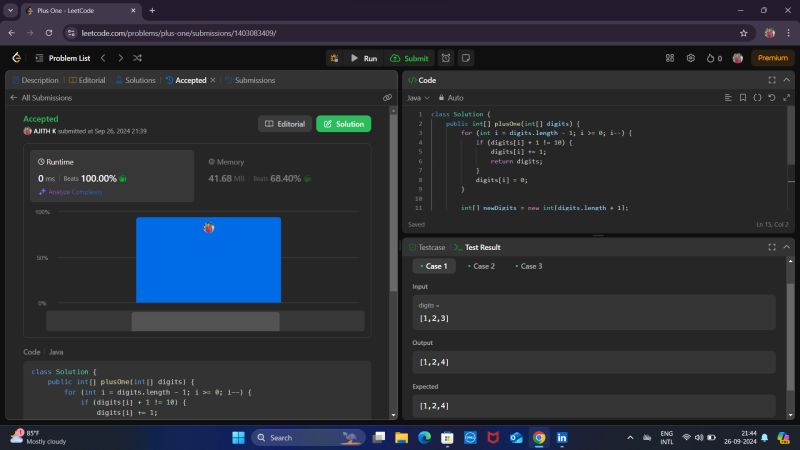Open the debugger icon beside Run
Image resolution: width=800 pixels, height=450 pixels.
(333, 58)
